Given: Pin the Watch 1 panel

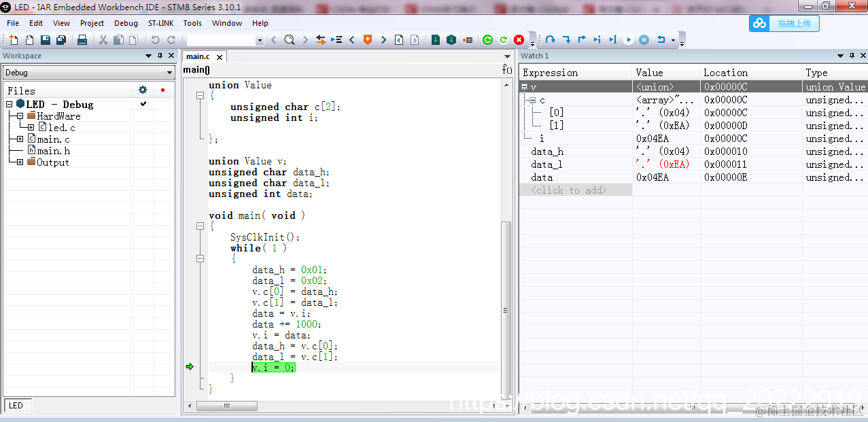Looking at the screenshot, I should [852, 56].
